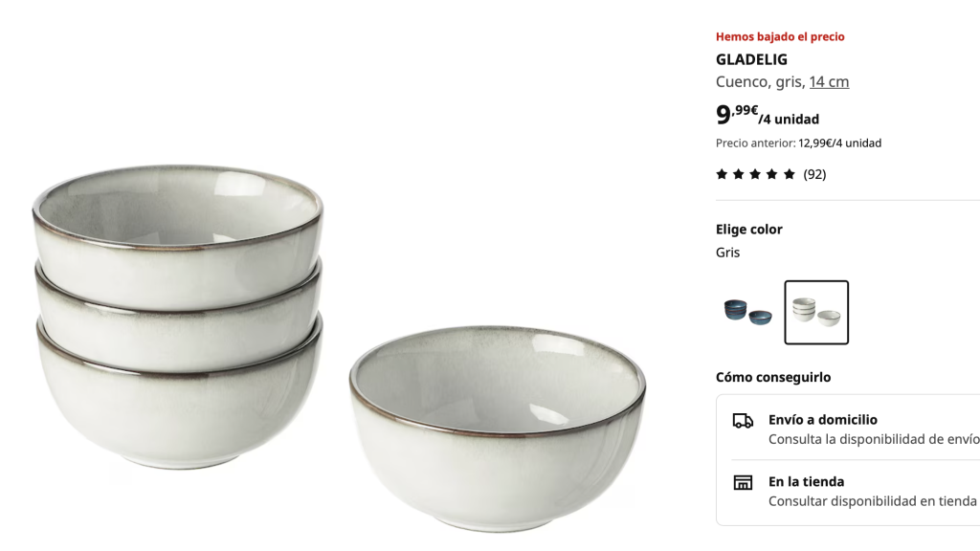Click the fourth rating star
The width and height of the screenshot is (980, 551).
pos(772,174)
